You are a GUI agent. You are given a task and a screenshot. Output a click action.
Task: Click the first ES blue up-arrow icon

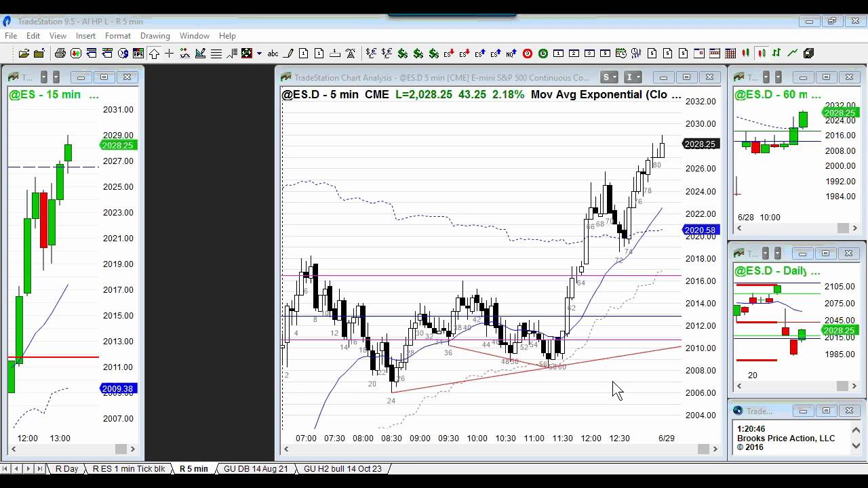pyautogui.click(x=480, y=54)
